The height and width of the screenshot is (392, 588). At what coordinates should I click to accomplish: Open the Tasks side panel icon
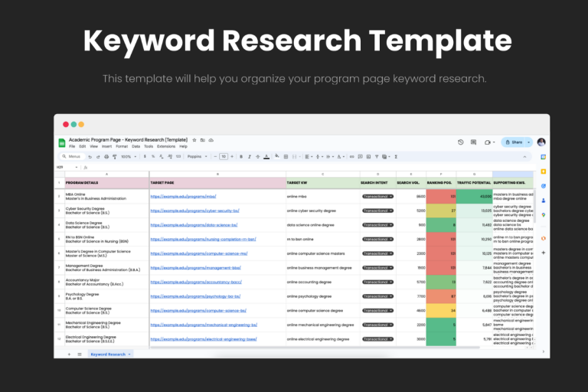click(x=543, y=186)
